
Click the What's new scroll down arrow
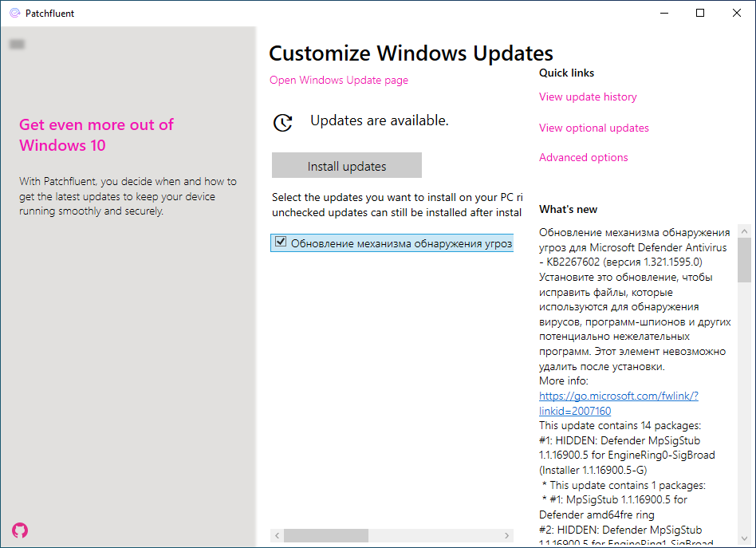point(744,538)
